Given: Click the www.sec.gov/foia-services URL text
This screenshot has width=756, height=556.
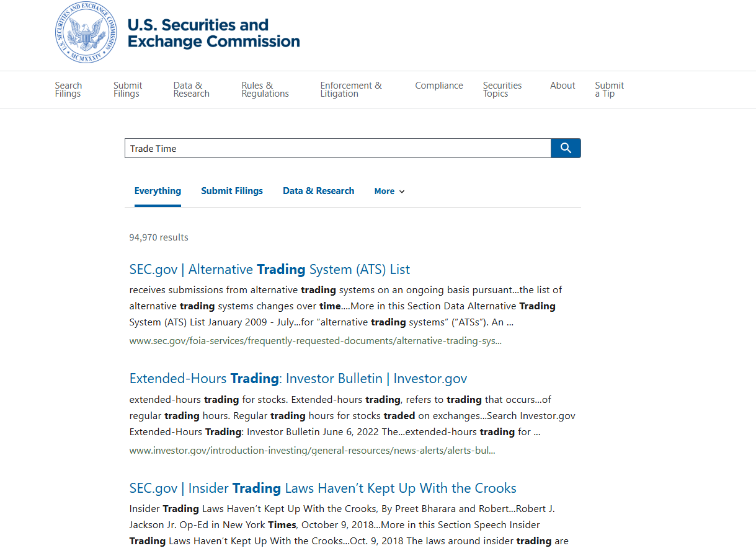Looking at the screenshot, I should (x=316, y=341).
